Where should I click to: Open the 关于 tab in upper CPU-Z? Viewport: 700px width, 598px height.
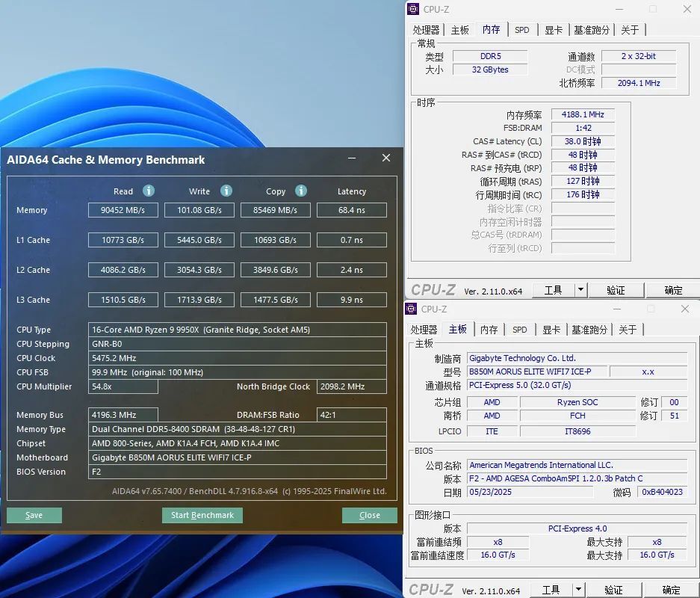tap(630, 30)
